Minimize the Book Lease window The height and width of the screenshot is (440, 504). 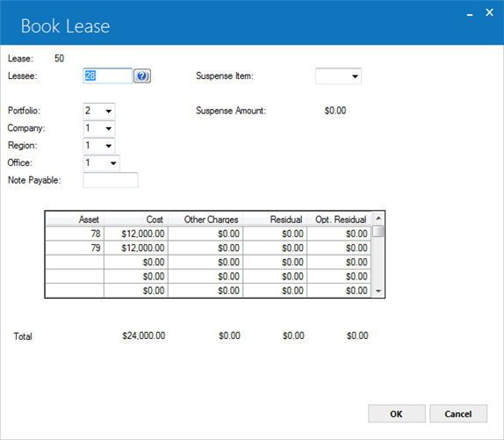(x=470, y=14)
